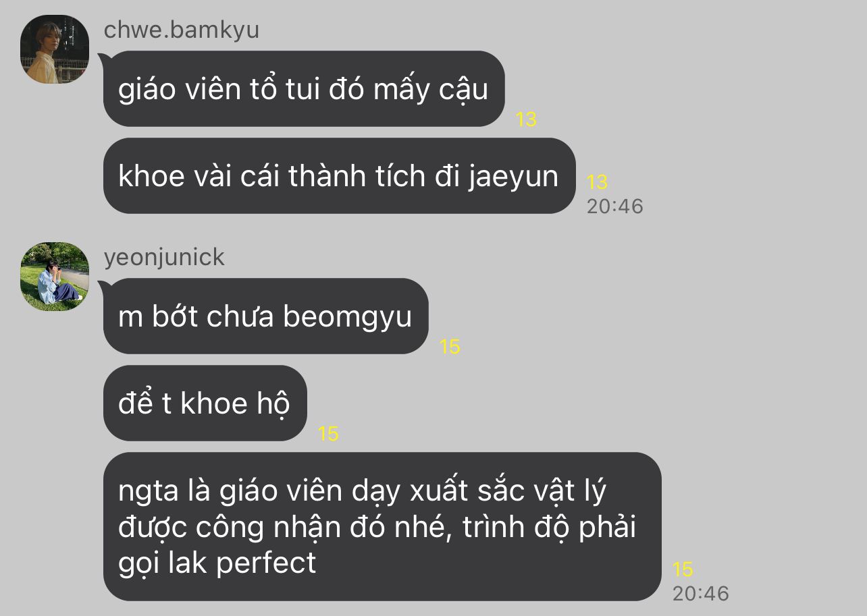
Task: Click read count 13 beside "giáo viên tổ tui" message
Action: tap(526, 119)
